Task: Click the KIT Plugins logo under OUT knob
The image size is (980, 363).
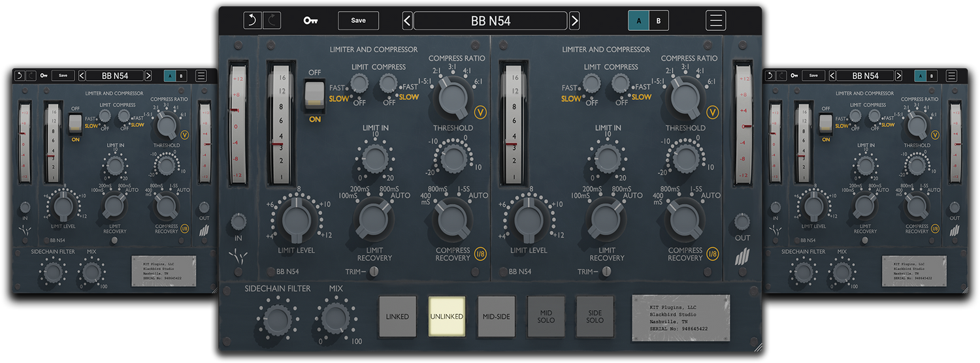Action: click(x=742, y=257)
